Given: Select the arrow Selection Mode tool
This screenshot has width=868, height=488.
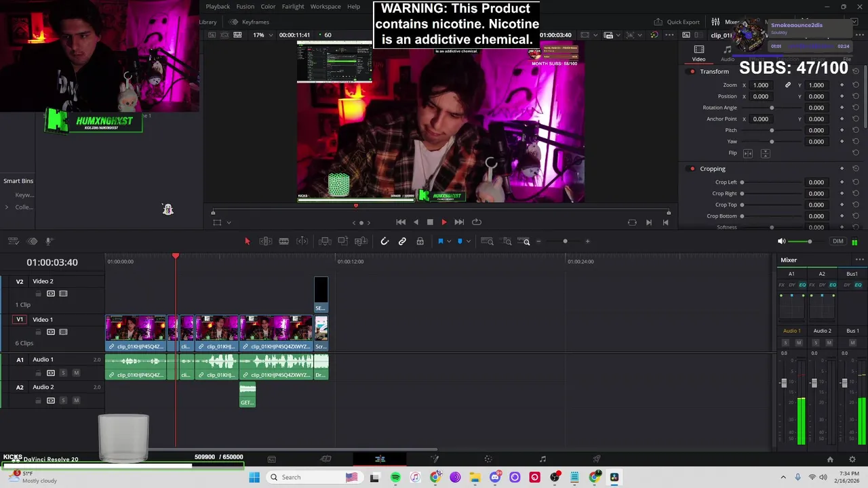Looking at the screenshot, I should [247, 241].
